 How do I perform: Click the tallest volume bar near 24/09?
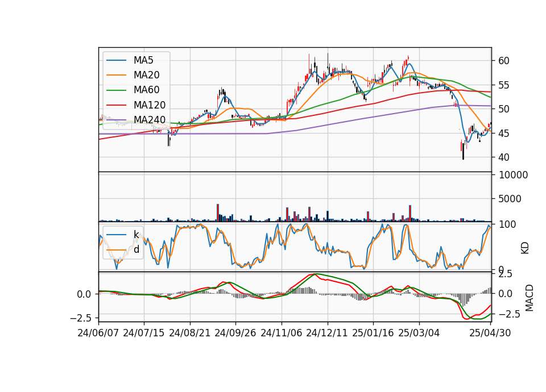218,213
